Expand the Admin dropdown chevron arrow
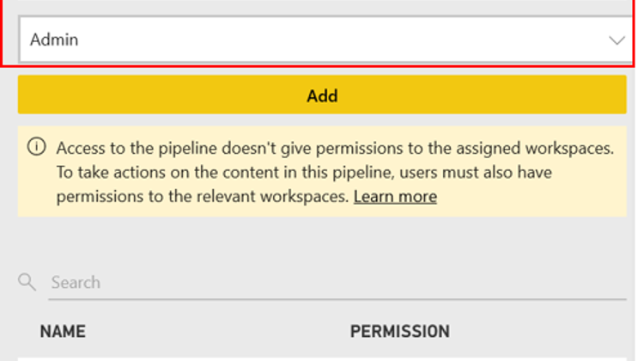 616,40
